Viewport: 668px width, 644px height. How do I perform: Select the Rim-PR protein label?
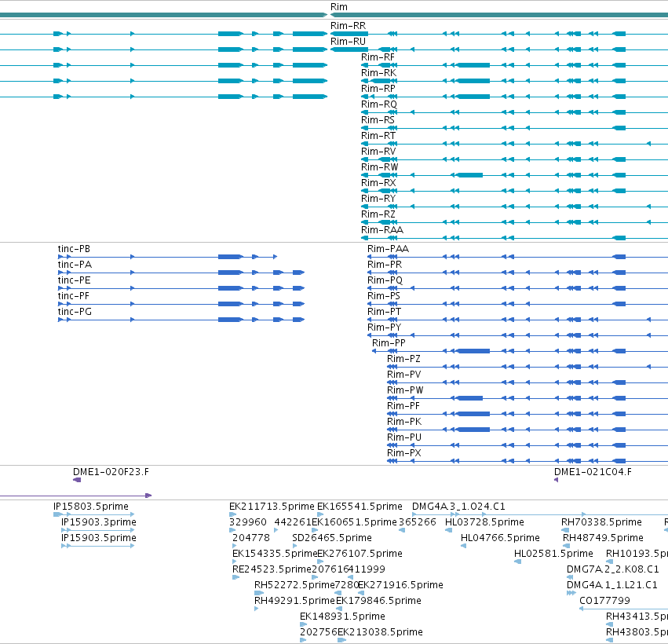pyautogui.click(x=385, y=265)
